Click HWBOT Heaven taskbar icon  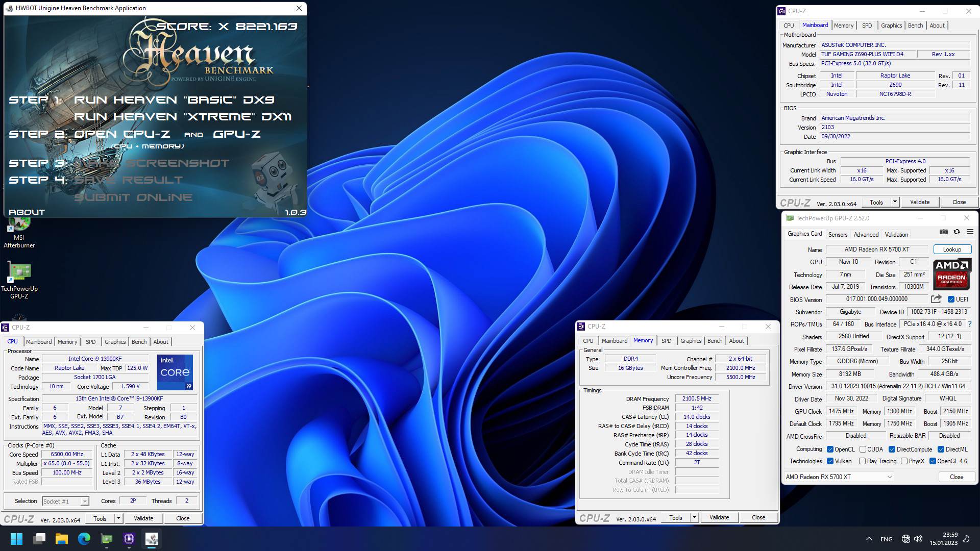pos(152,539)
